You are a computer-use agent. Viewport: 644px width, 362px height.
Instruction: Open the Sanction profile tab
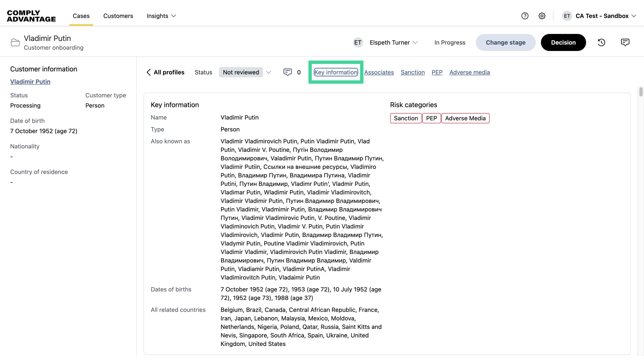tap(413, 72)
